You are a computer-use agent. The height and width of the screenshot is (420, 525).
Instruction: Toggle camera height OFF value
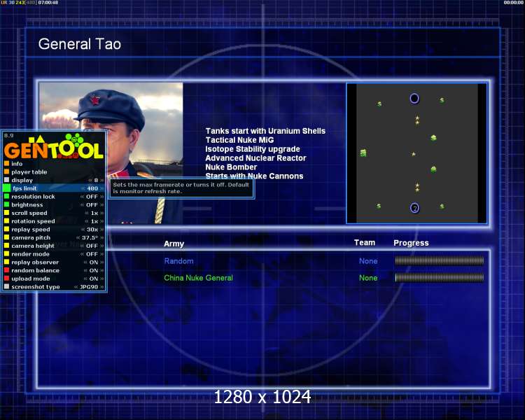coord(92,246)
